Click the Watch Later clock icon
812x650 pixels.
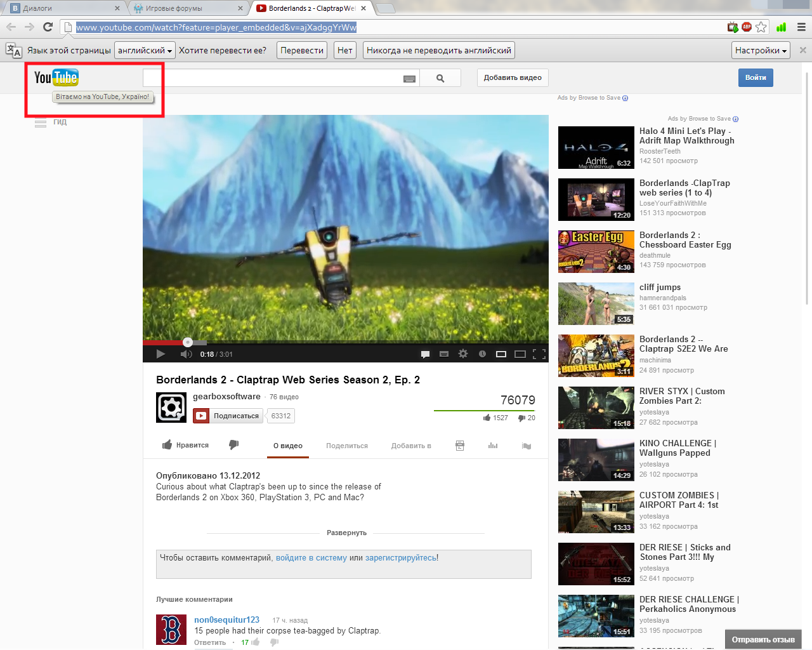[x=482, y=354]
